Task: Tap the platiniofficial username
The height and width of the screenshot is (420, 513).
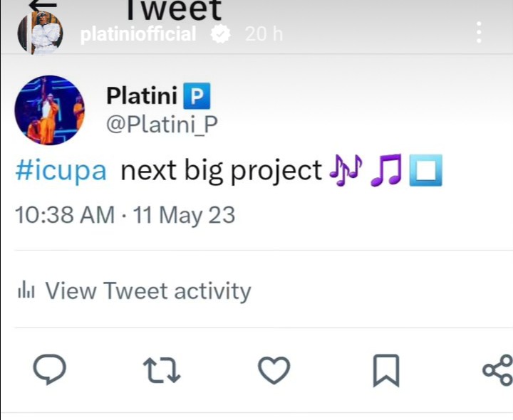Action: (x=138, y=33)
